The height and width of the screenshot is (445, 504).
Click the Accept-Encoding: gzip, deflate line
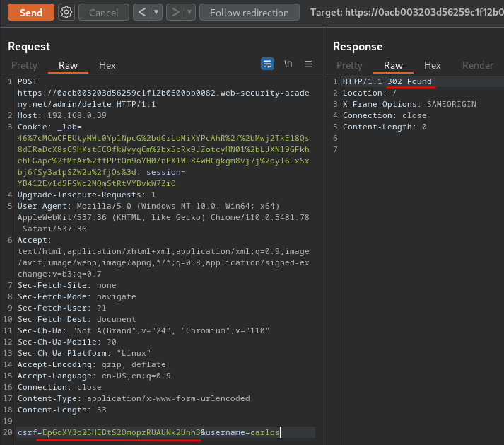coord(92,364)
